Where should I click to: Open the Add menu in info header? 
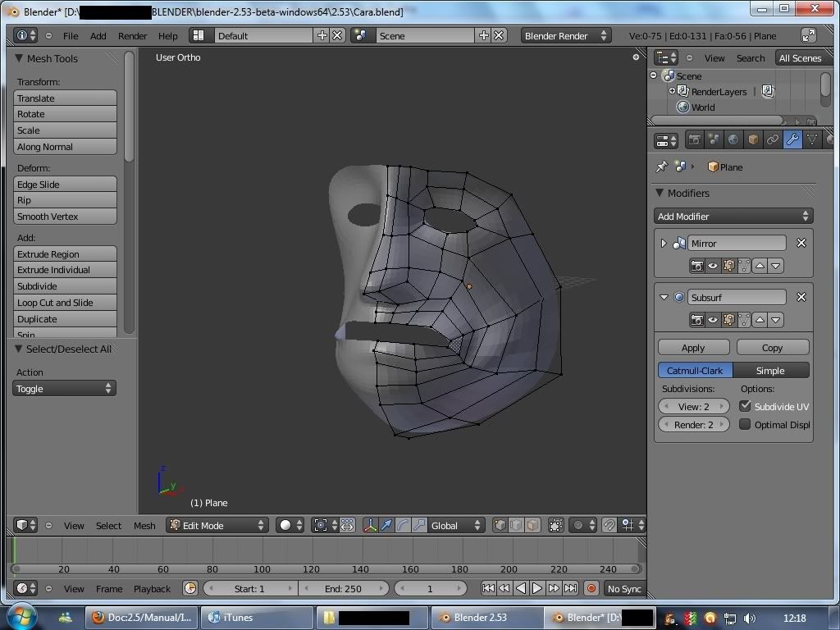point(98,36)
